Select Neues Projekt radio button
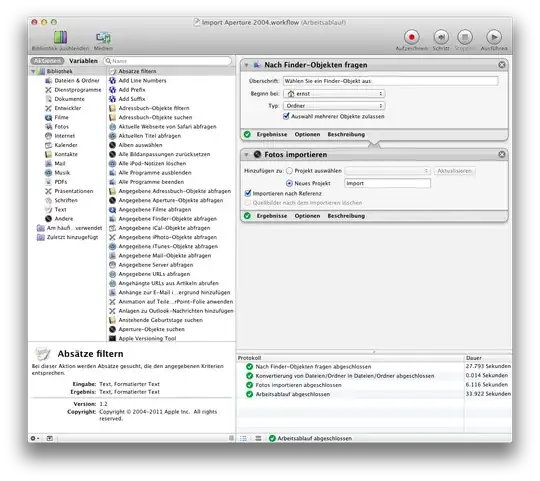Viewport: 540px width, 481px height. tap(289, 184)
